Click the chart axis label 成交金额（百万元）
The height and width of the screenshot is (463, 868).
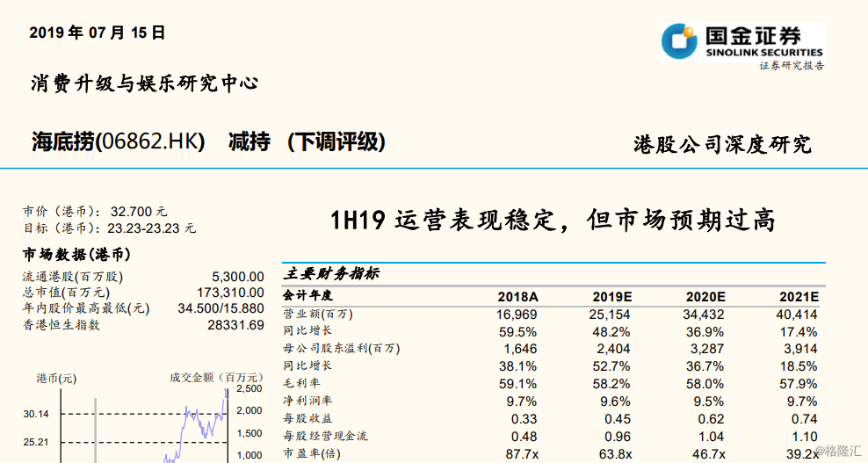point(216,378)
